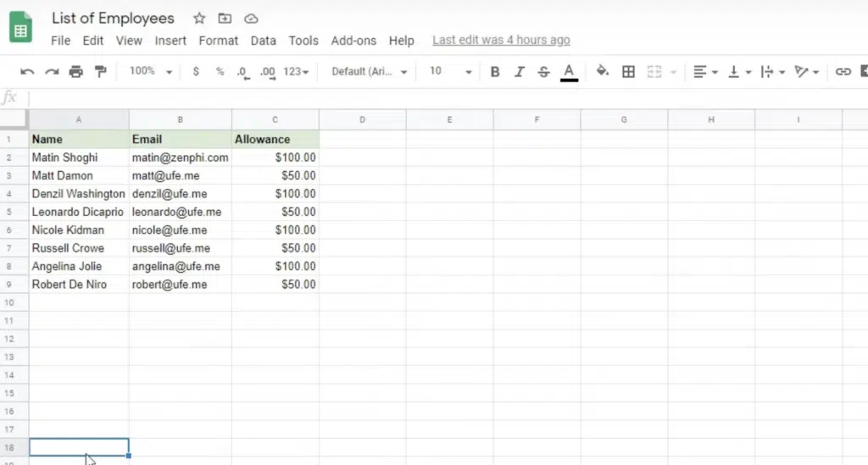Open the Add-ons menu

[x=353, y=41]
